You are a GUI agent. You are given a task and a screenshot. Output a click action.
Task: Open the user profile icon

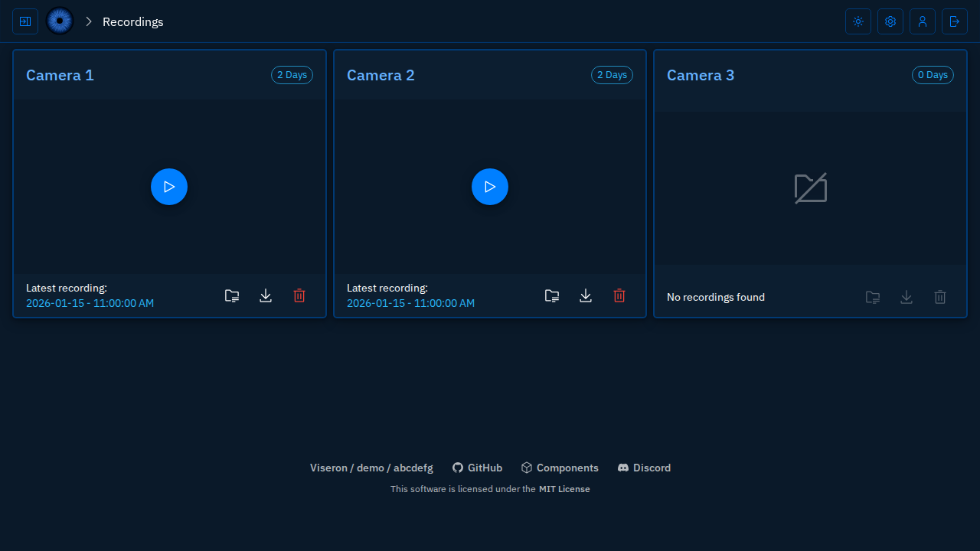923,21
